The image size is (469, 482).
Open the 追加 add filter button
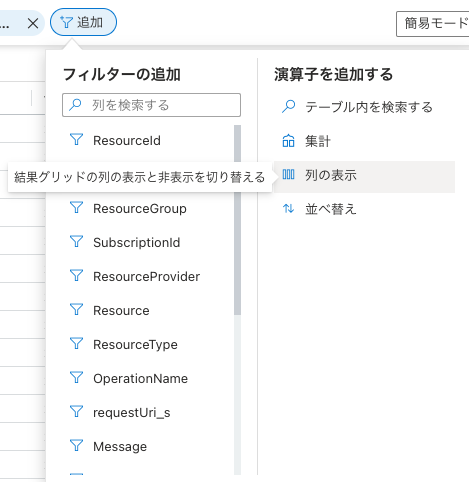click(x=83, y=22)
